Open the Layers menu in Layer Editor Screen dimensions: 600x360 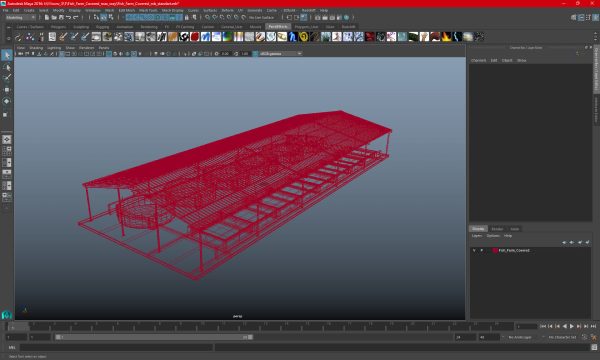(x=477, y=236)
